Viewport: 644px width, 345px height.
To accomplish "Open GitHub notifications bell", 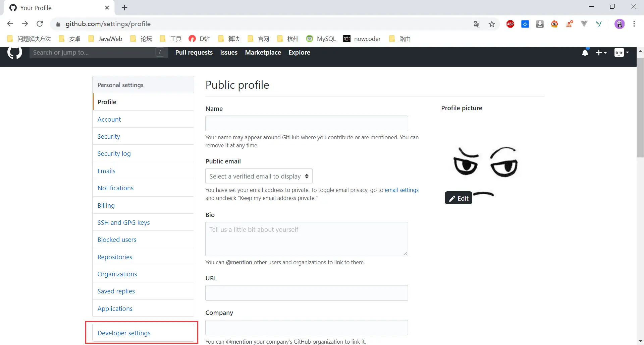I will (585, 53).
